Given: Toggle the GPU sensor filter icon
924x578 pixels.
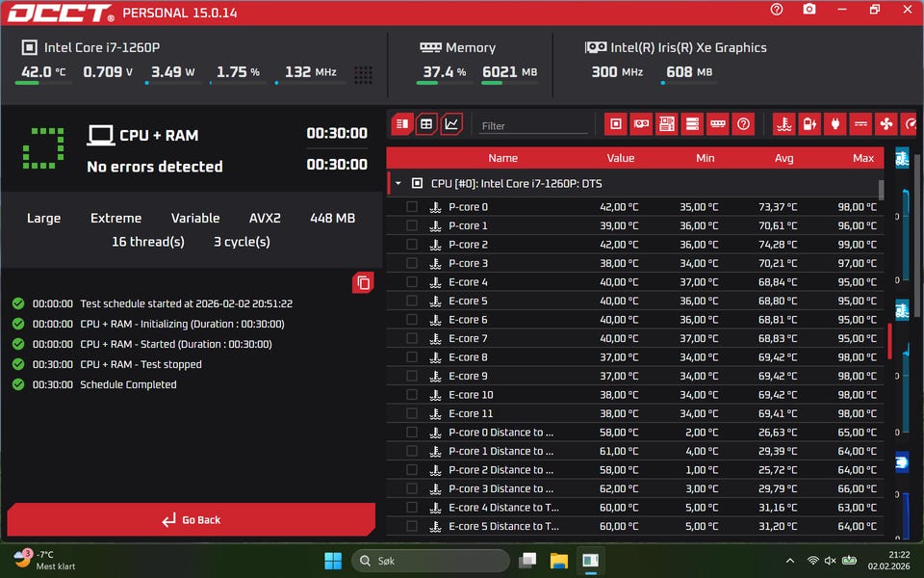Looking at the screenshot, I should click(641, 124).
